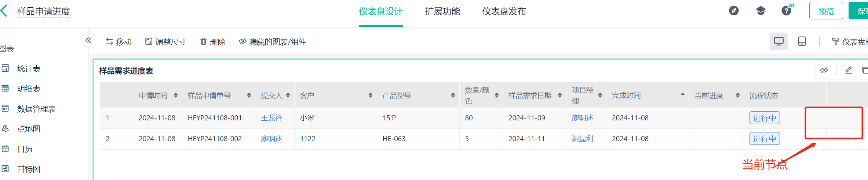Sort by 产品型号 column
The image size is (868, 180).
point(453,95)
